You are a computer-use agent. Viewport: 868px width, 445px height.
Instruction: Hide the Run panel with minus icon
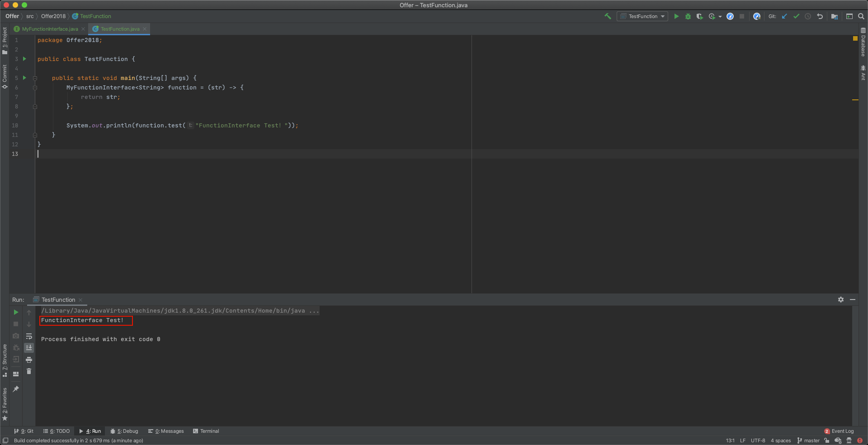click(x=853, y=300)
